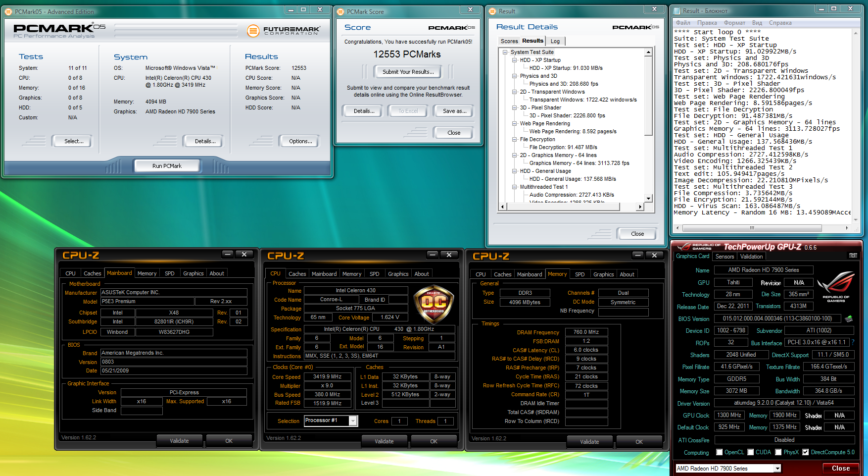Viewport: 868px width, 476px height.
Task: Click the GPU-Z BIOS save chip icon
Action: coord(849,318)
